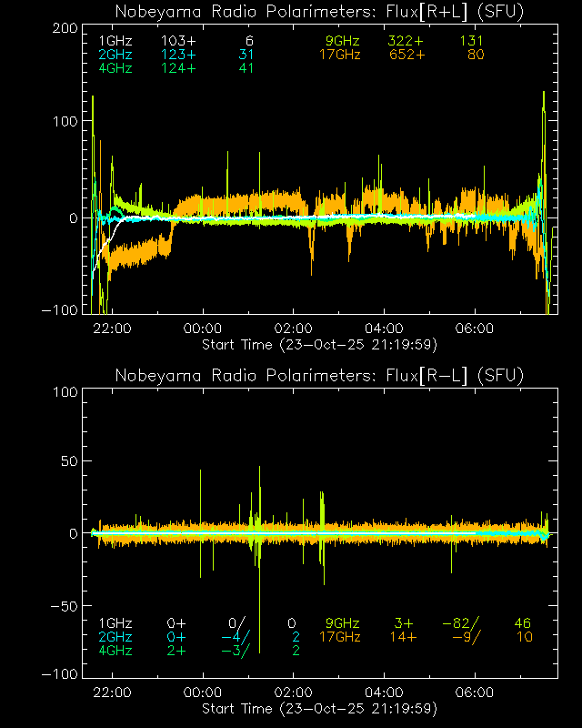582x728 pixels.
Task: Click the Start Time label under Flux[R-L] plot
Action: coord(319,708)
